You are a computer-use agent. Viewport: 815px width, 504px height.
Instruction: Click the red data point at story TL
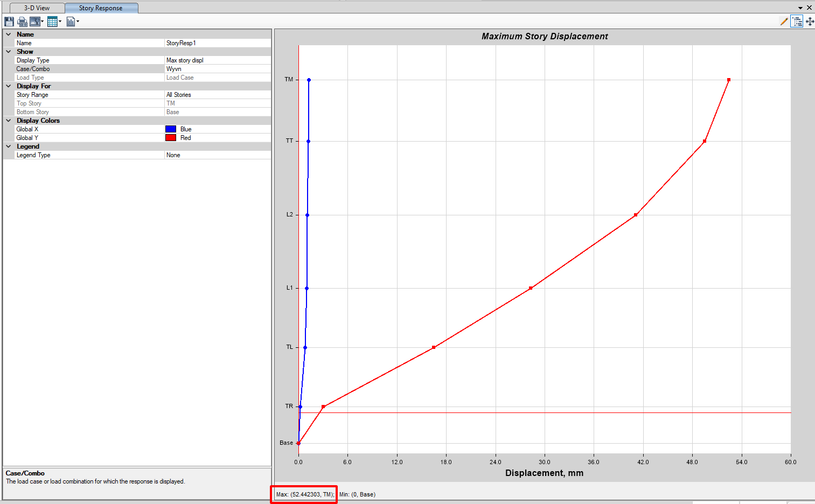click(x=434, y=347)
